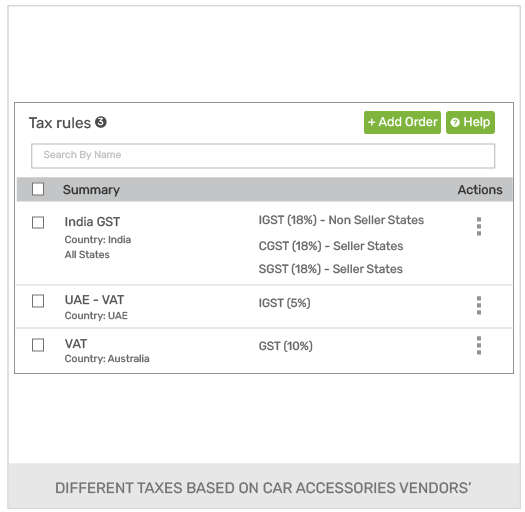Click the Country: India label

97,240
